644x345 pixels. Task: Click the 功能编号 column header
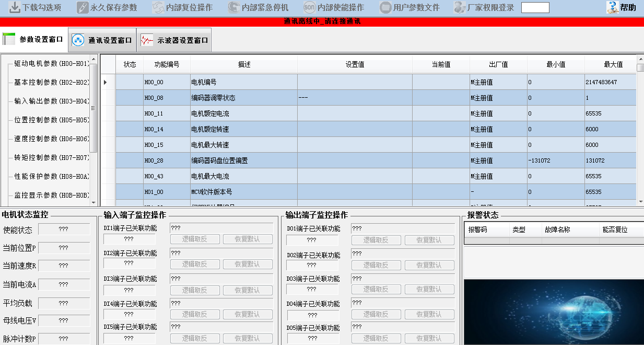pyautogui.click(x=167, y=65)
